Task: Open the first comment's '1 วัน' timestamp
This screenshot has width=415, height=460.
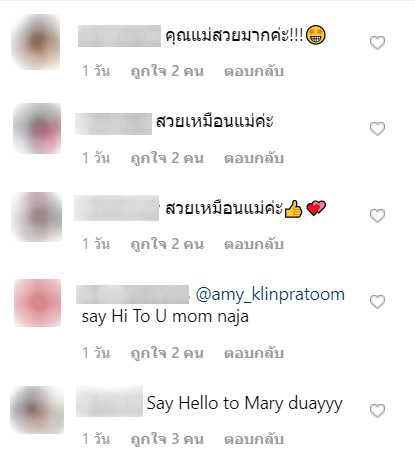Action: coord(96,71)
